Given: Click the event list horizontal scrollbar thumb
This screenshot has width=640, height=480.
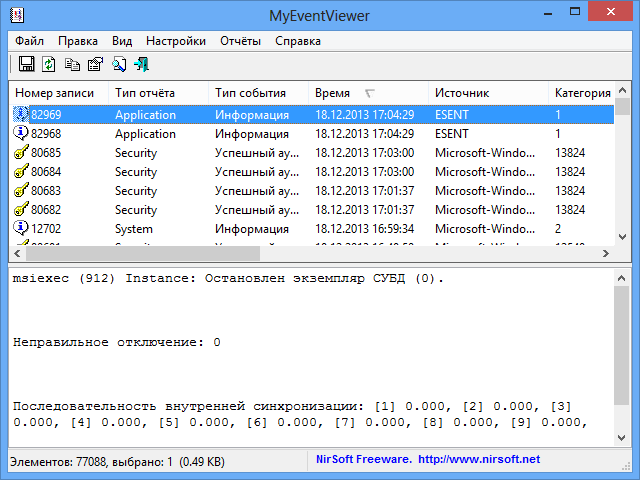Looking at the screenshot, I should [143, 253].
